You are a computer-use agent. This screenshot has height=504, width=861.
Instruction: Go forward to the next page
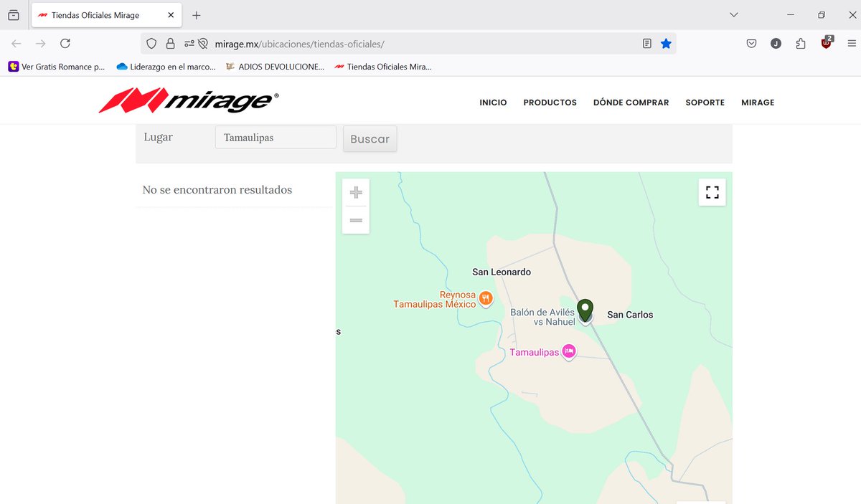[41, 44]
